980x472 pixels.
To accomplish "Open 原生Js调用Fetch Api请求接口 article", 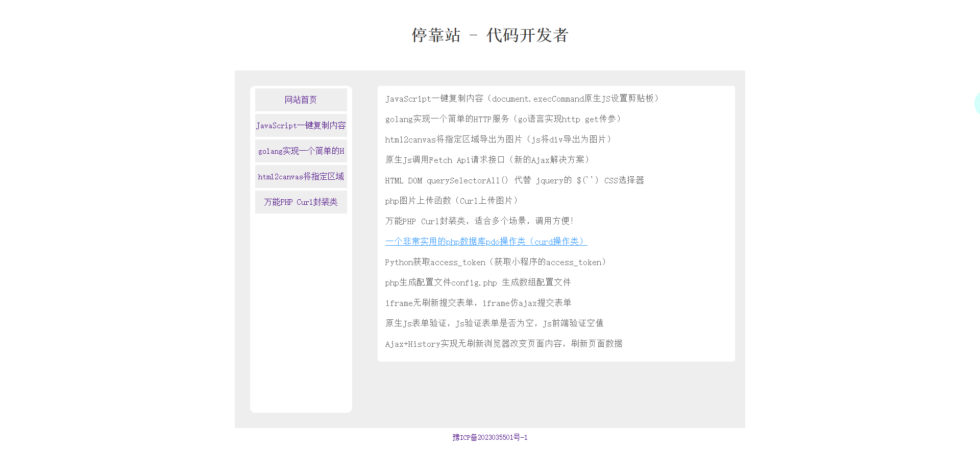I will pos(488,160).
